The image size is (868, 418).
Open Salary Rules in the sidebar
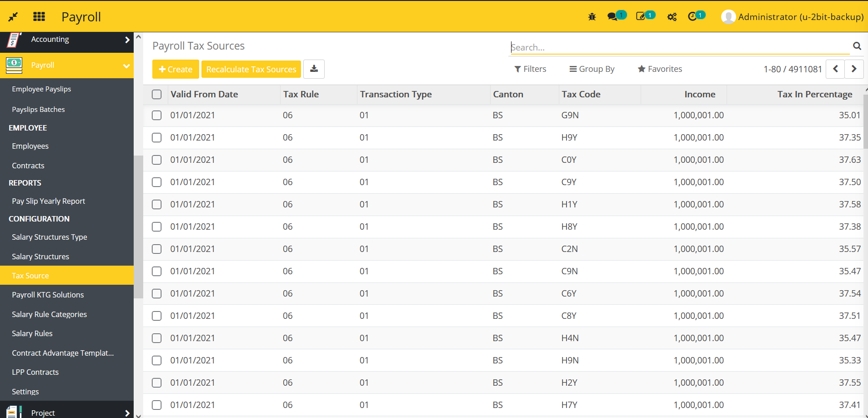pos(32,333)
